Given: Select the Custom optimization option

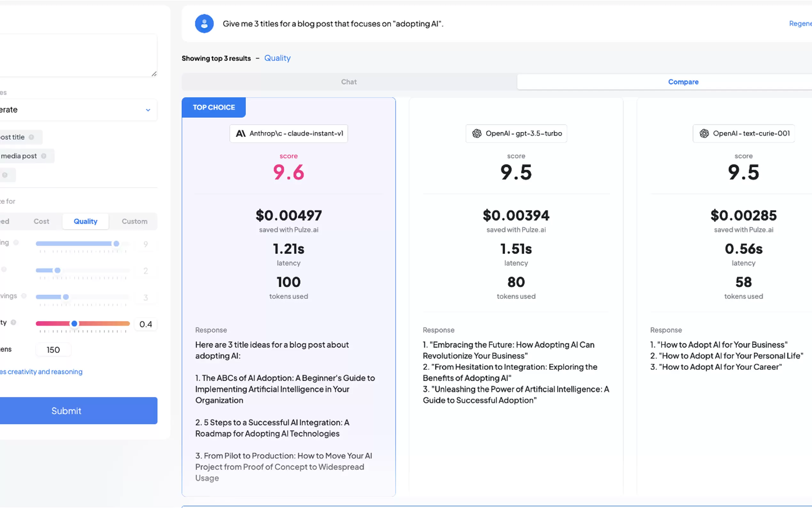Looking at the screenshot, I should click(x=134, y=221).
